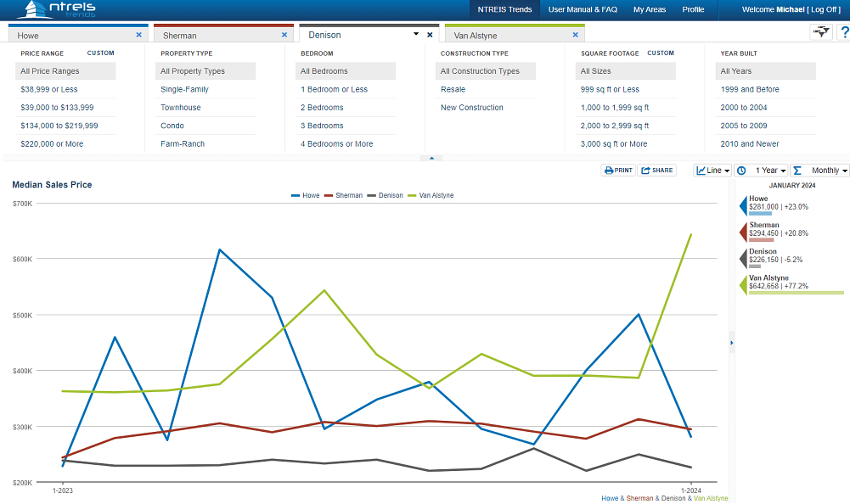850x504 pixels.
Task: Set CUSTOM price range
Action: tap(101, 53)
